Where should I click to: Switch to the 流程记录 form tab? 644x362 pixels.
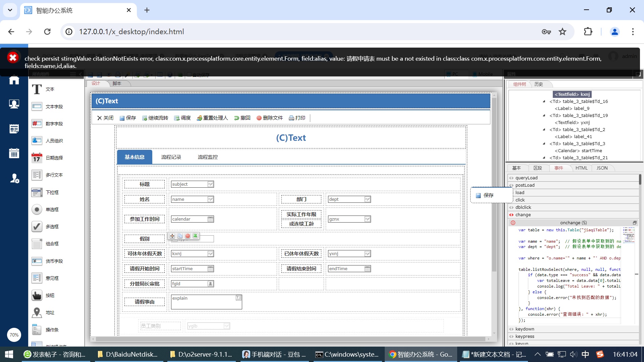coord(171,157)
